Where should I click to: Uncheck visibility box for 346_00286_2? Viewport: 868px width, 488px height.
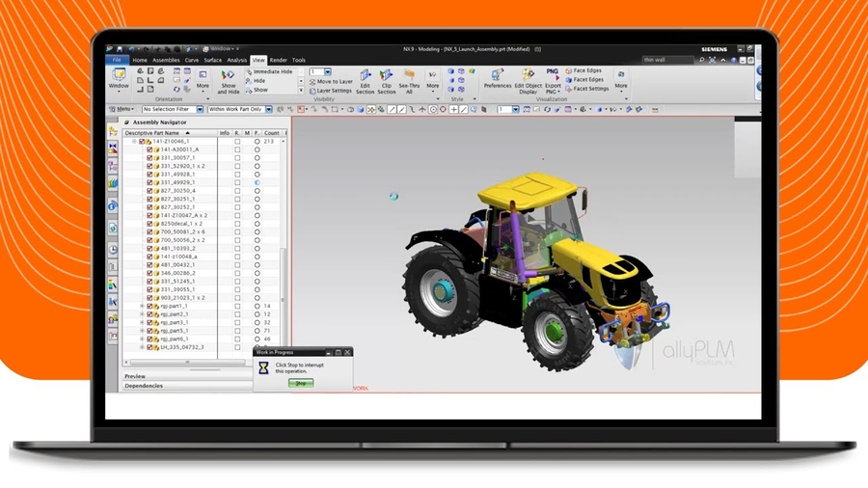pos(149,273)
